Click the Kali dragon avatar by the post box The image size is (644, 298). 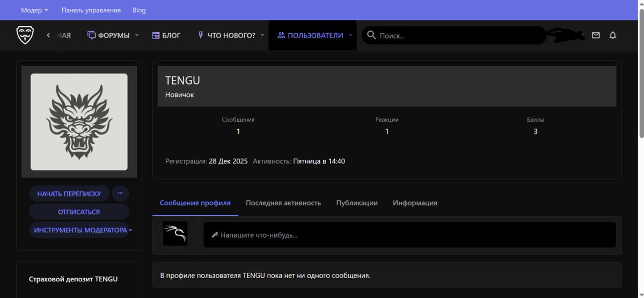[175, 234]
